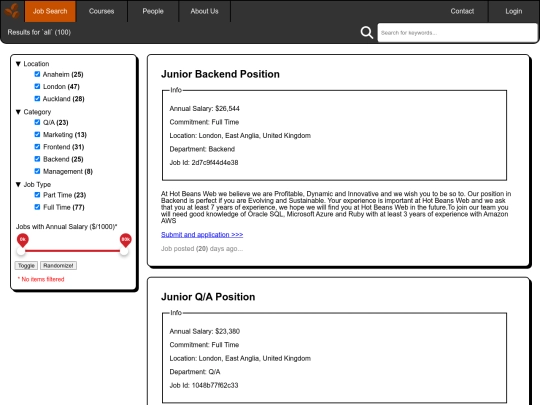Click the minimum salary slider handle
The image size is (540, 405).
21,251
